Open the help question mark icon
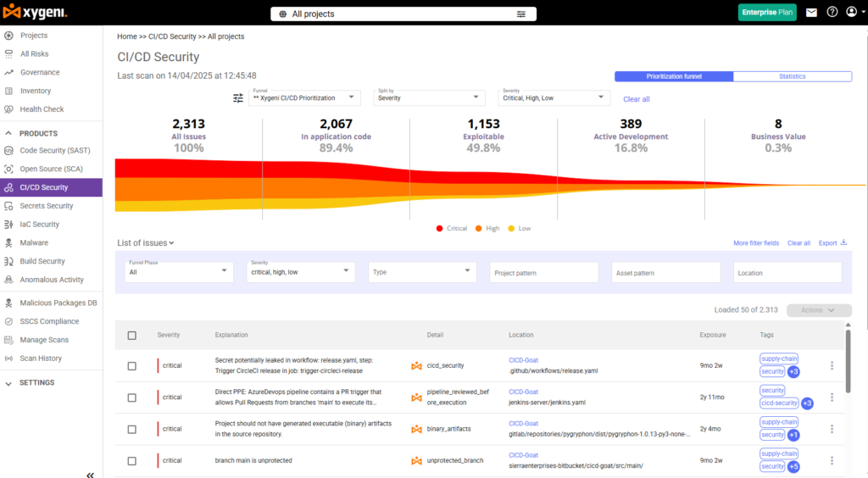868x478 pixels. tap(832, 12)
